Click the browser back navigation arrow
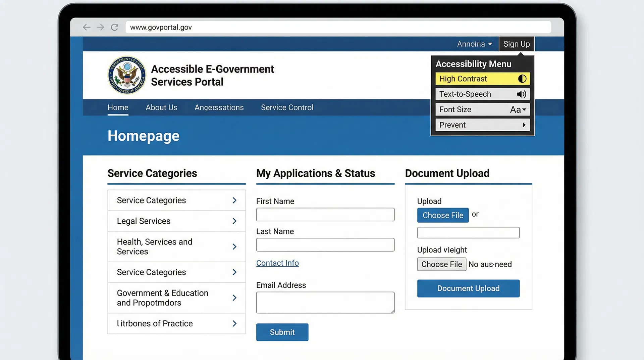 click(x=87, y=27)
